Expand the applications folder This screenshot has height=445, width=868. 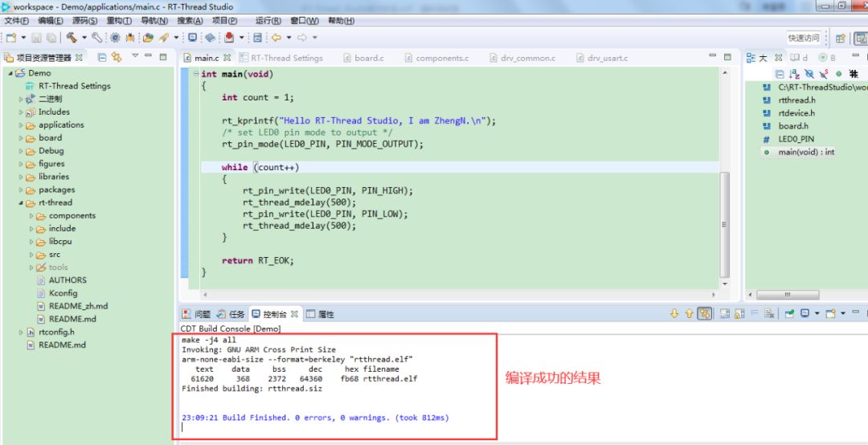point(21,125)
